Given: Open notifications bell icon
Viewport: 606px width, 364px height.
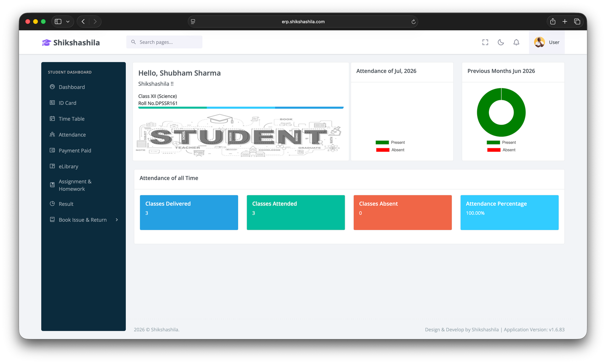Looking at the screenshot, I should click(516, 42).
